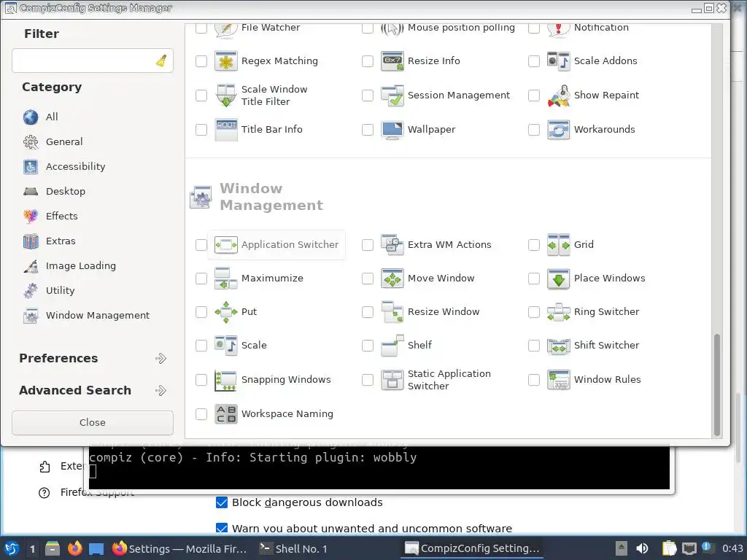Open the Scale Addons plugin icon
This screenshot has height=560, width=747.
coord(558,61)
